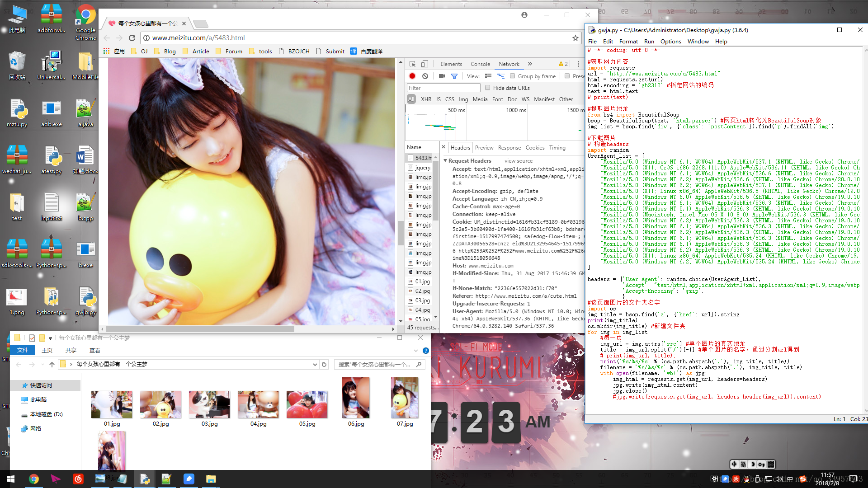Open the Quick Access Toolbar customize dropdown

click(x=50, y=338)
